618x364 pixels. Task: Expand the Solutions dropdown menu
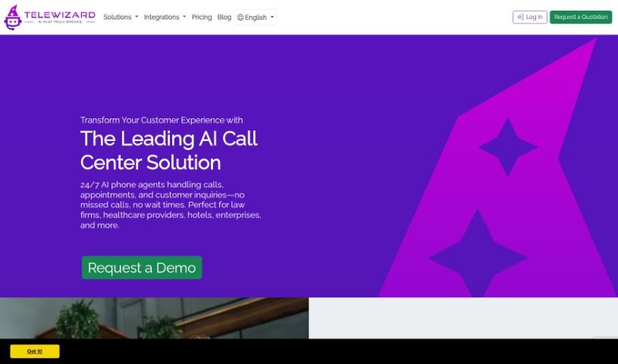[121, 17]
